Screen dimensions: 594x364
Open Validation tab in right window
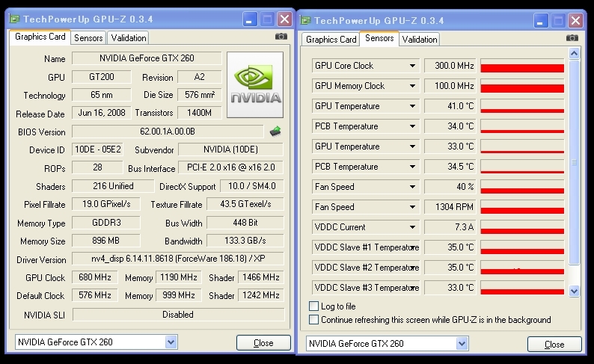point(420,40)
